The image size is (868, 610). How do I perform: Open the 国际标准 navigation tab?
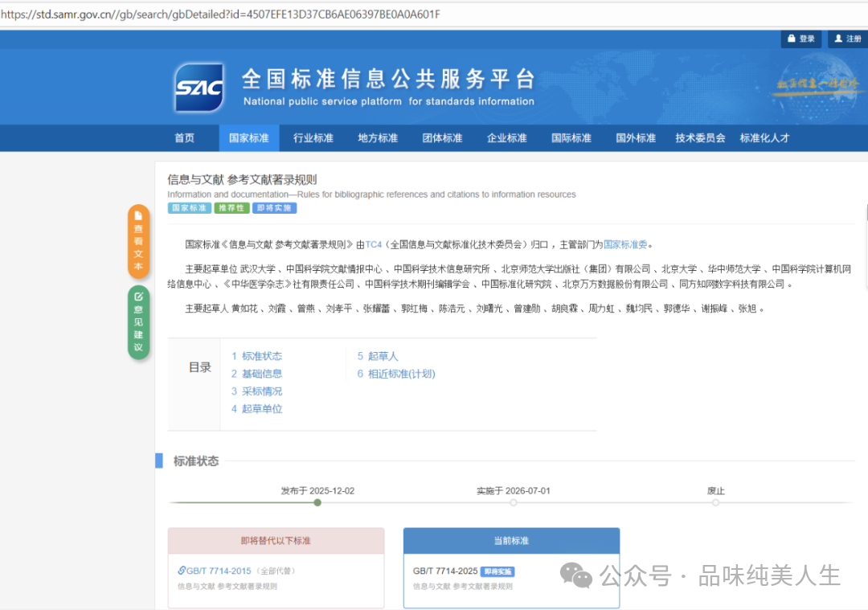(571, 138)
